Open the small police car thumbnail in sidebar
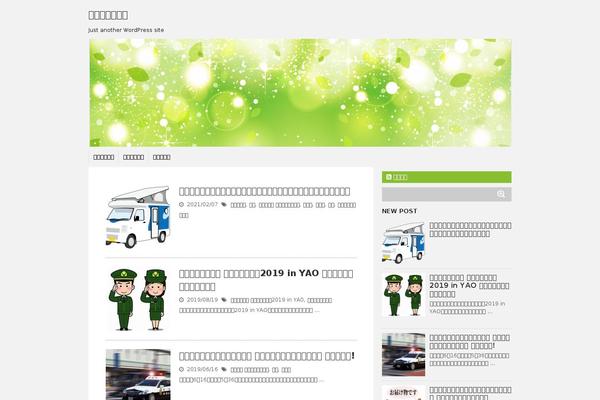Image resolution: width=600 pixels, height=400 pixels. click(403, 354)
